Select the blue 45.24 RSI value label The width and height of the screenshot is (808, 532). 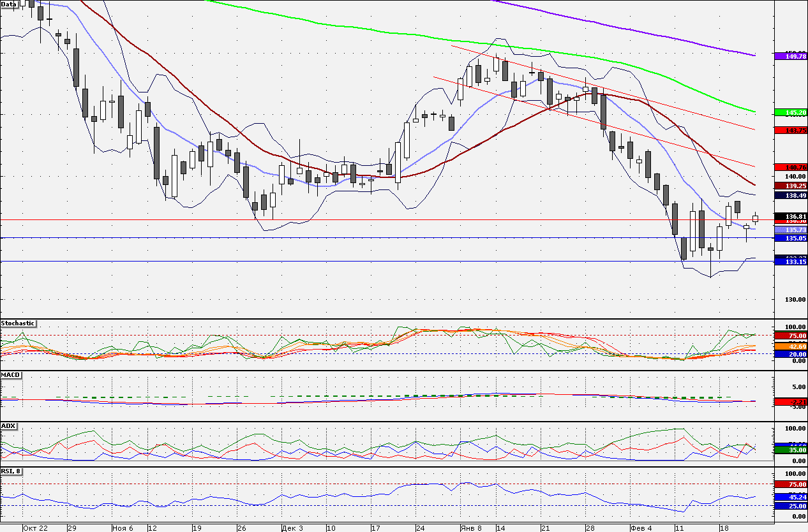pyautogui.click(x=791, y=496)
